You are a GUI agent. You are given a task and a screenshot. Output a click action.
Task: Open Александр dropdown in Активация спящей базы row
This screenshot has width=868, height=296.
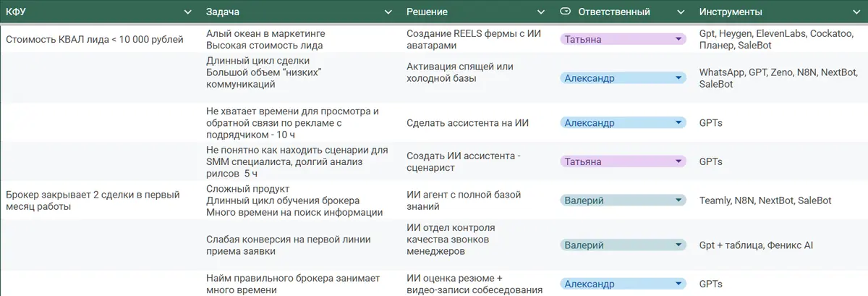(x=678, y=77)
